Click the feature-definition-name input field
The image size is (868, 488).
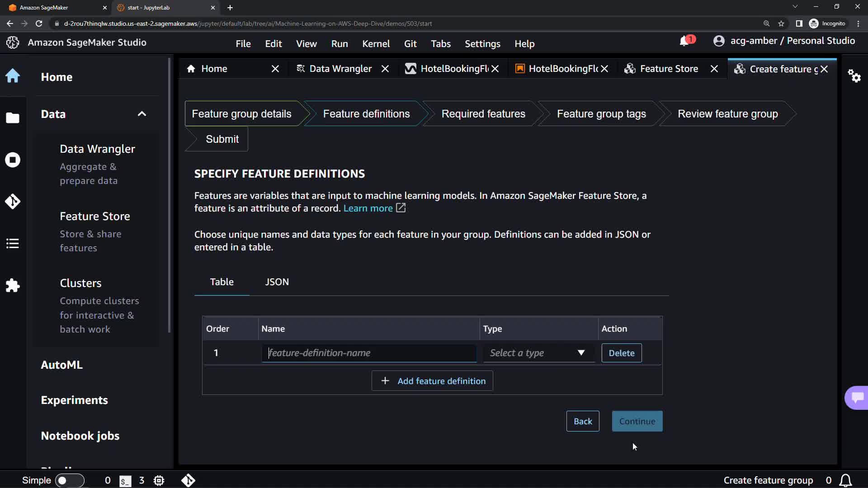tap(369, 353)
